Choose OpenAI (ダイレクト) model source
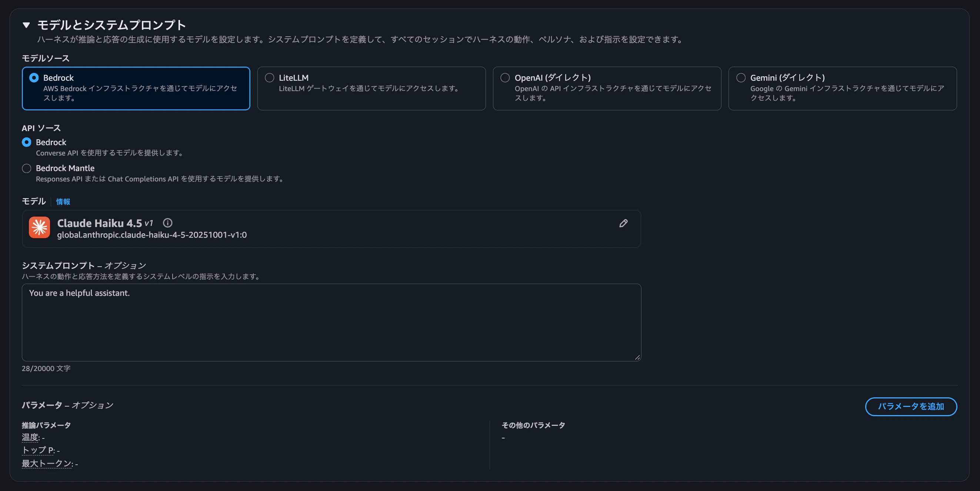Screen dimensions: 980x491 (x=505, y=78)
